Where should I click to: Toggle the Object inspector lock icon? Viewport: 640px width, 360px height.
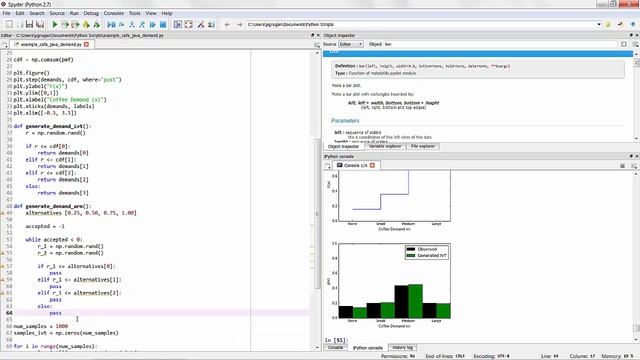624,44
